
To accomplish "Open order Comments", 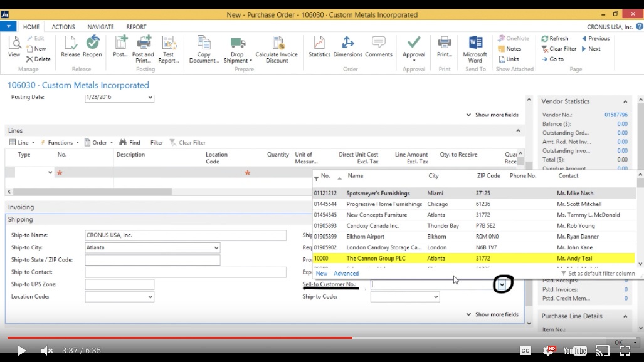I will point(378,46).
